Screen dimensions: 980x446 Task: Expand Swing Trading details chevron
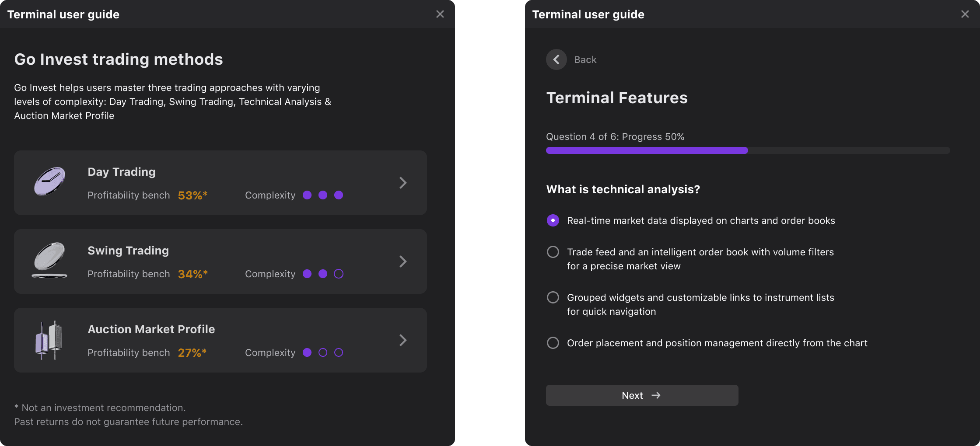(x=403, y=261)
